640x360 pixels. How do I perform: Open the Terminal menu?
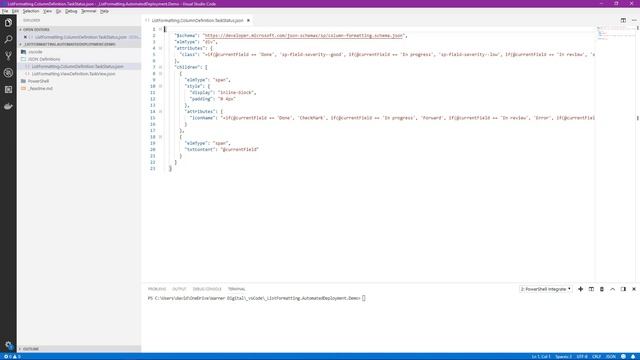(x=89, y=11)
